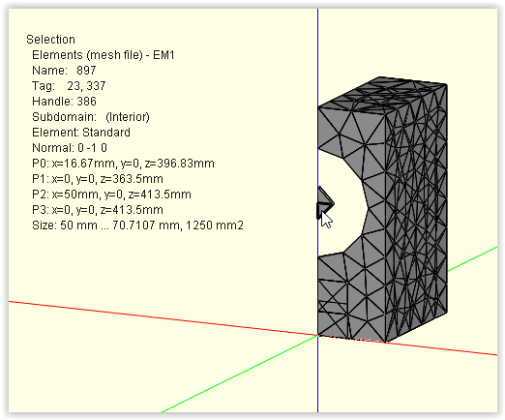Click the 'Handle: 386' line
Viewport: 505px width, 420px height.
64,102
